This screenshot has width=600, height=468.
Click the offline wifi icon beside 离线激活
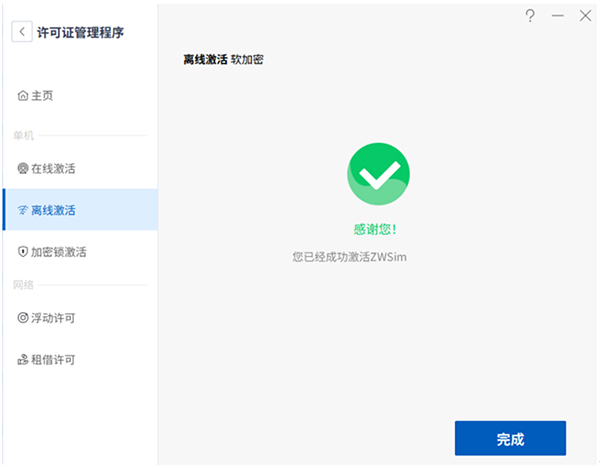(x=23, y=210)
